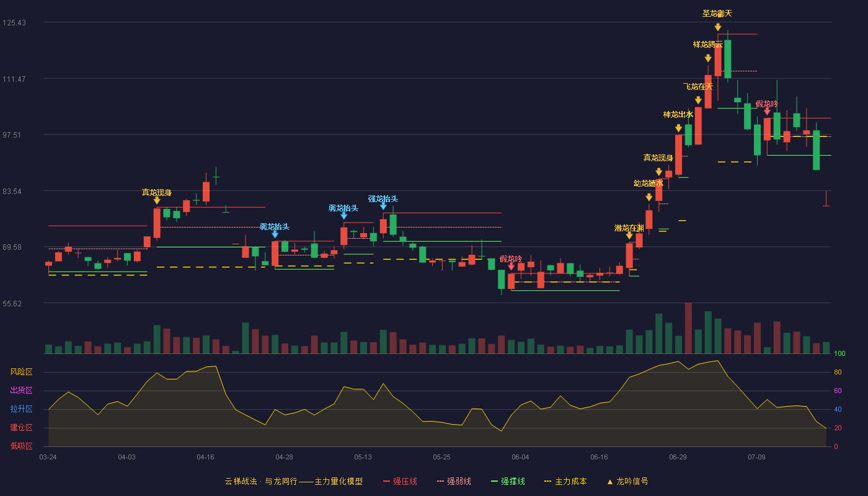Click the blue 40 indicator scale label
This screenshot has width=868, height=496.
(838, 409)
